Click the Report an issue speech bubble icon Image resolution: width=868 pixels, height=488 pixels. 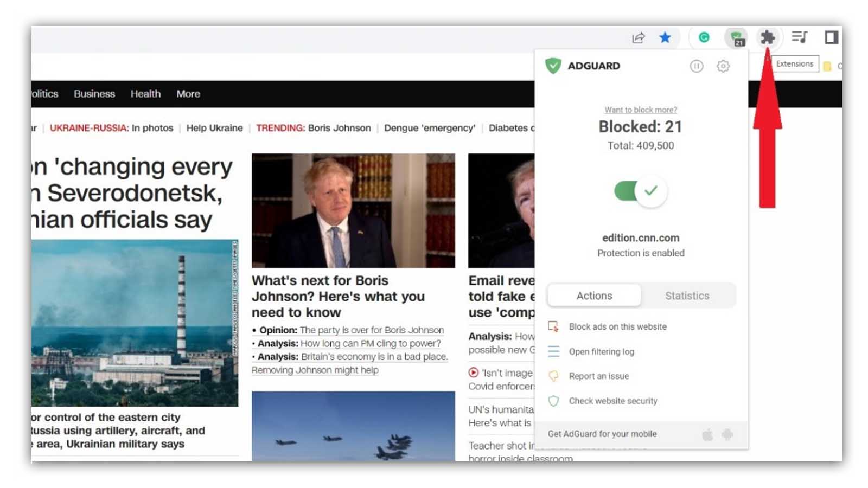coord(553,376)
